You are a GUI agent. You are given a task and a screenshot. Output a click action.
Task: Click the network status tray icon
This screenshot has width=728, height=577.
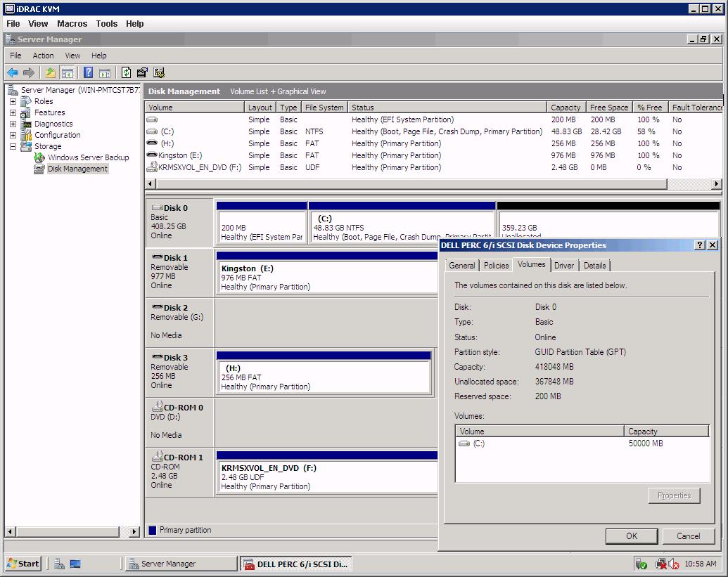661,564
